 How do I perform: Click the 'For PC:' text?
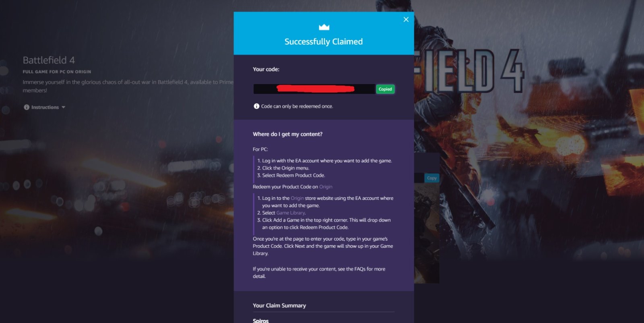pos(260,149)
